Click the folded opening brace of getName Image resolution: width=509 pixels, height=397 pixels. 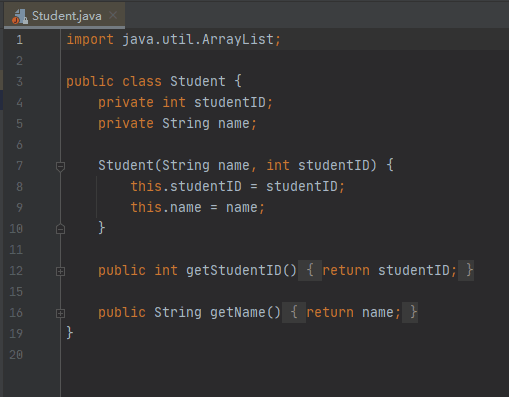point(294,312)
